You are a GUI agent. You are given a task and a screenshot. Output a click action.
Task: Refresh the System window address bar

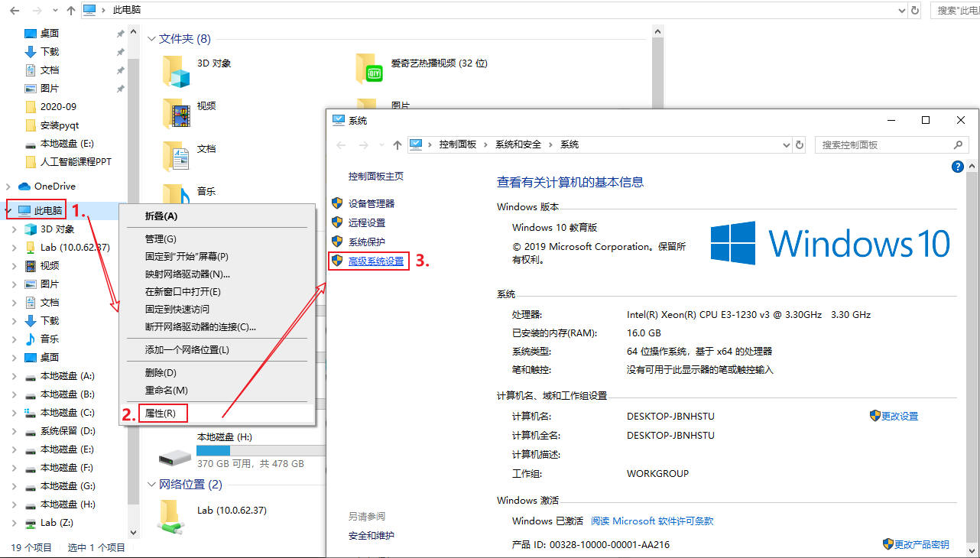pos(800,144)
